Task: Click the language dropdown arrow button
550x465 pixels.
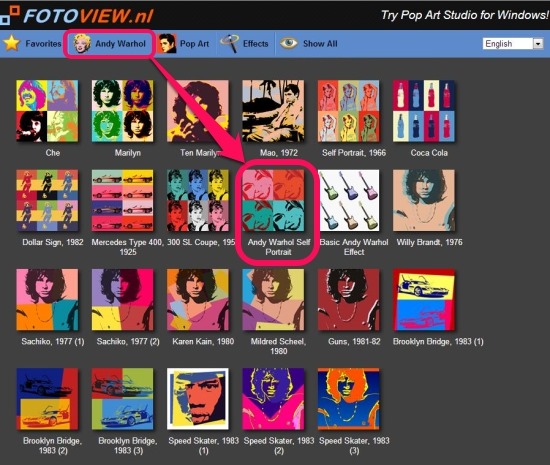Action: (538, 43)
